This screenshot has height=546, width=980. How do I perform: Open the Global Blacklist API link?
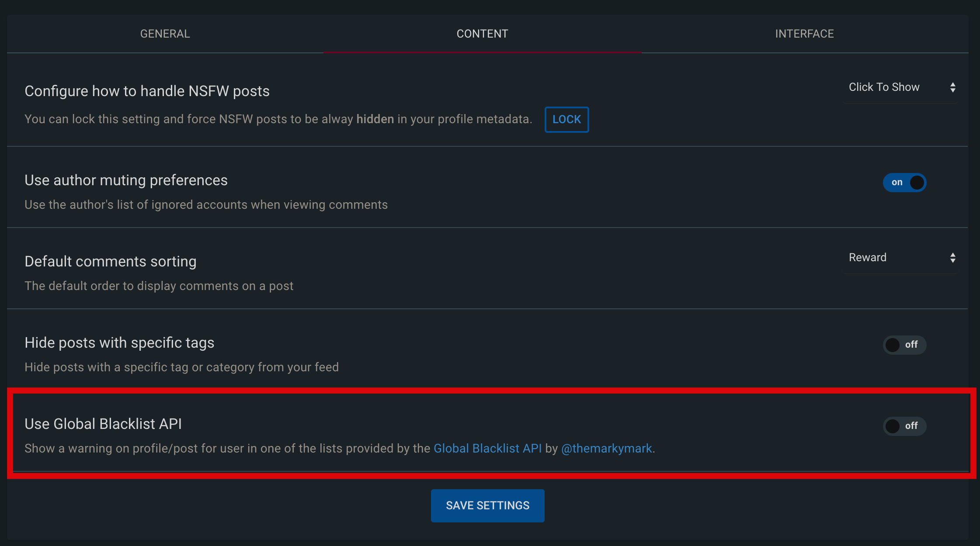tap(487, 449)
